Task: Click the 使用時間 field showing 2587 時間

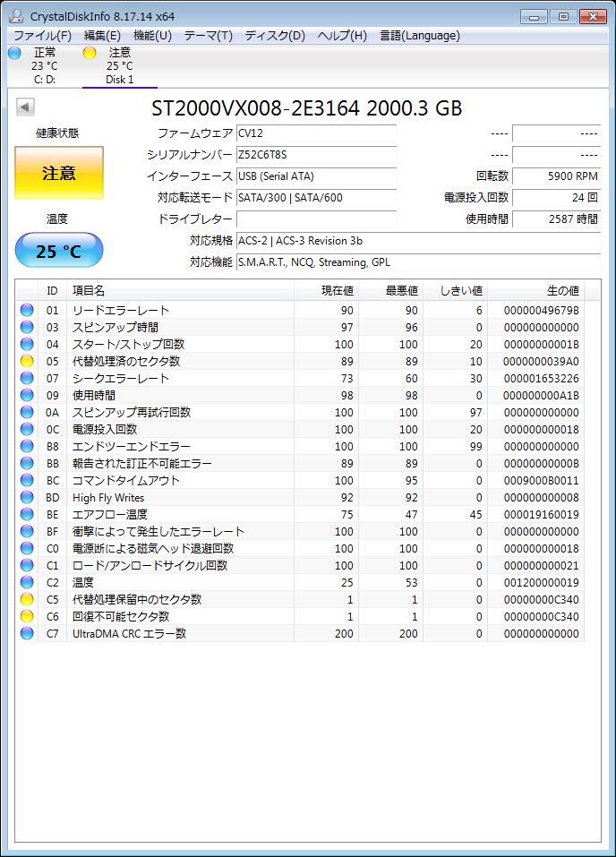Action: 556,219
